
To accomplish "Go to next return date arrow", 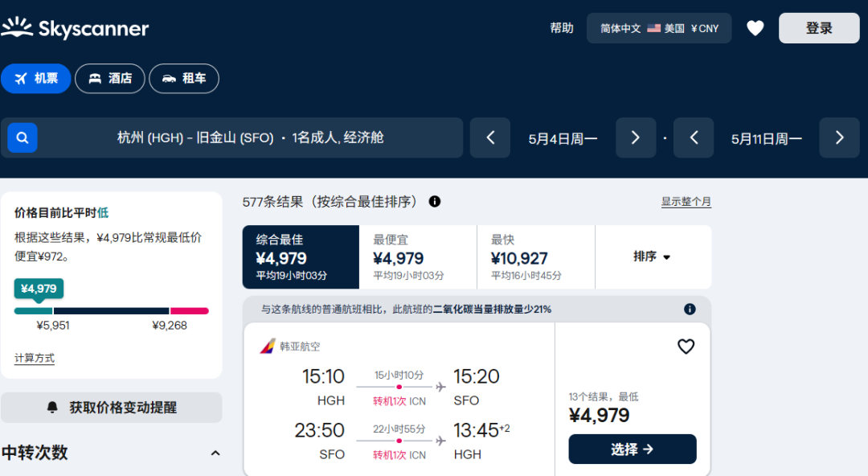I will point(839,137).
